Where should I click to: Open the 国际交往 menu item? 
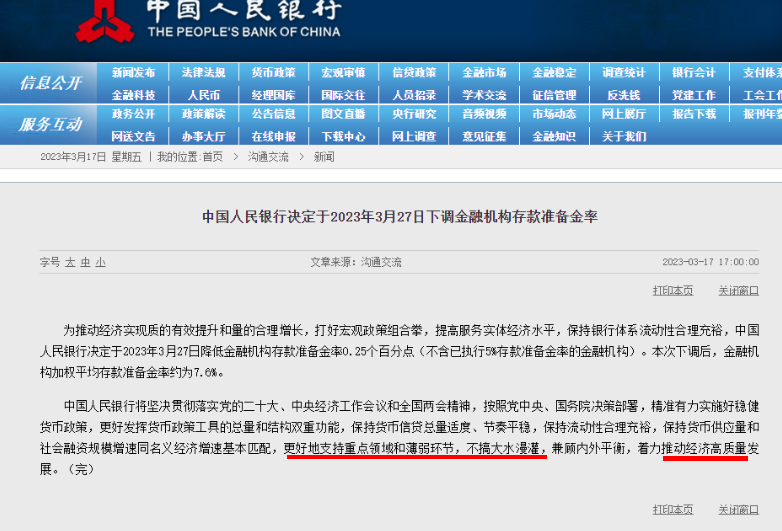(x=344, y=95)
